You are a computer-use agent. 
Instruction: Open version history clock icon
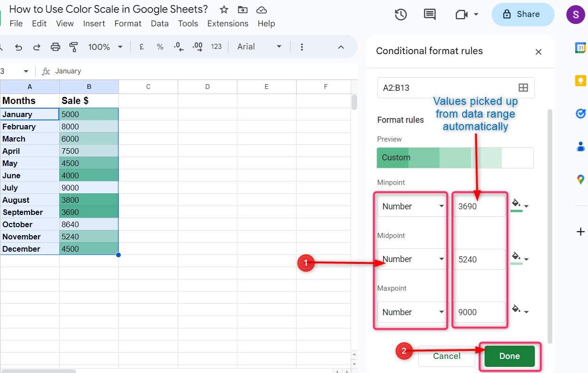point(400,15)
